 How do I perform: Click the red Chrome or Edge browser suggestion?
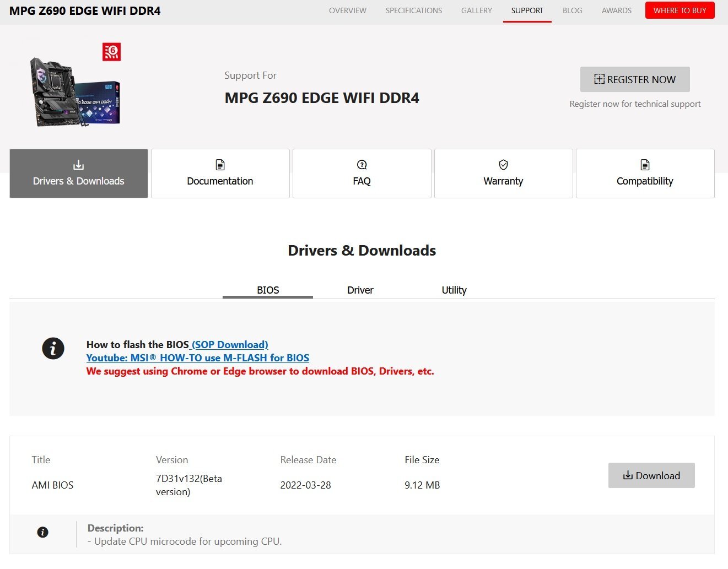[x=260, y=371]
